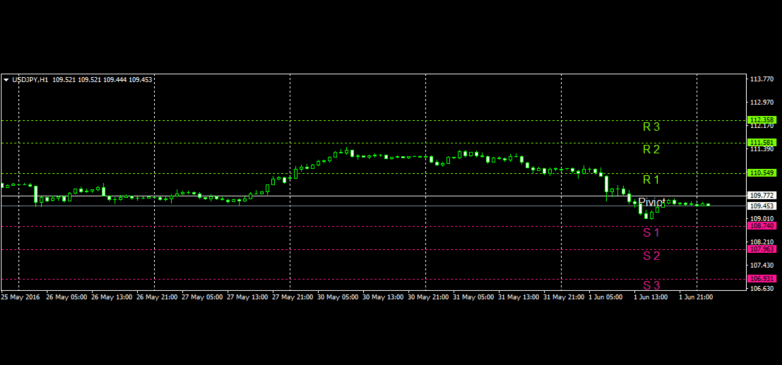
Task: Click the 30 May 21:00 time label
Action: (x=428, y=297)
